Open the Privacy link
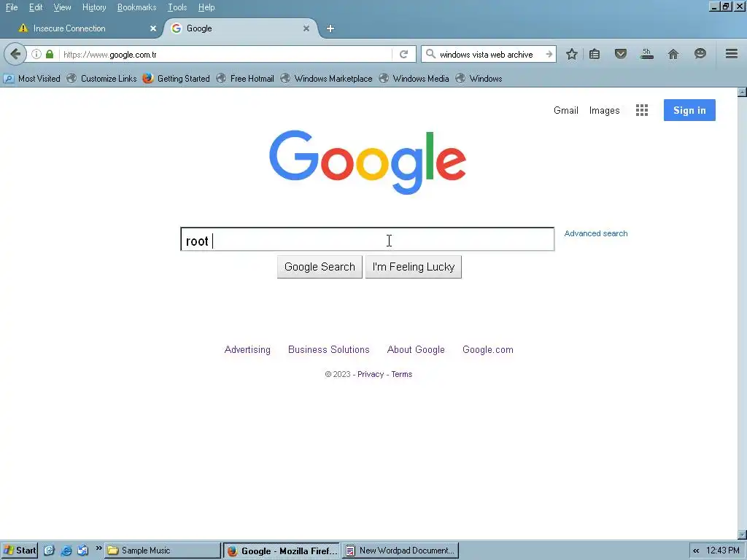This screenshot has height=560, width=747. (370, 374)
